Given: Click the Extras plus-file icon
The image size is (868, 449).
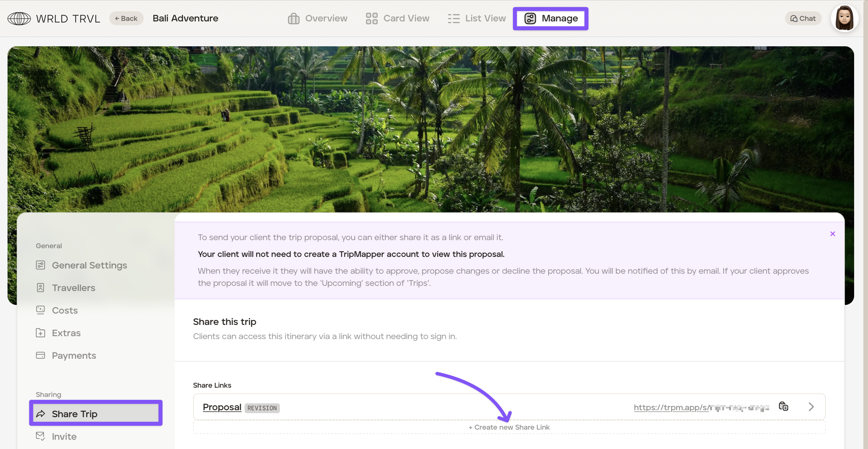Looking at the screenshot, I should [x=40, y=333].
